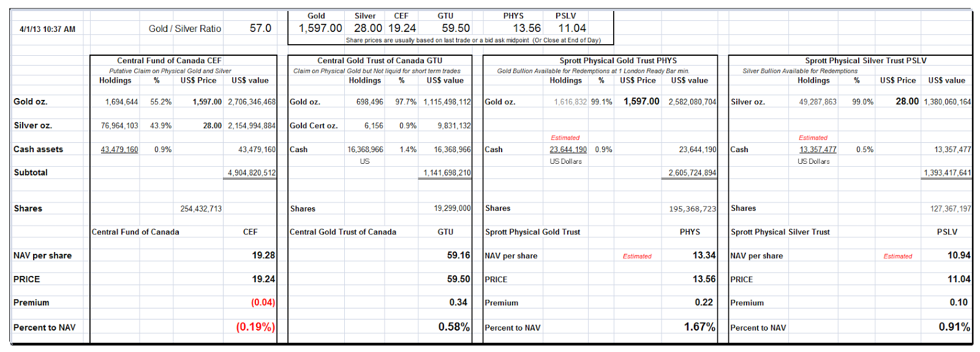This screenshot has height=352, width=980.
Task: Select the Sprott Physical Silver Trust PSLV title
Action: (865, 61)
